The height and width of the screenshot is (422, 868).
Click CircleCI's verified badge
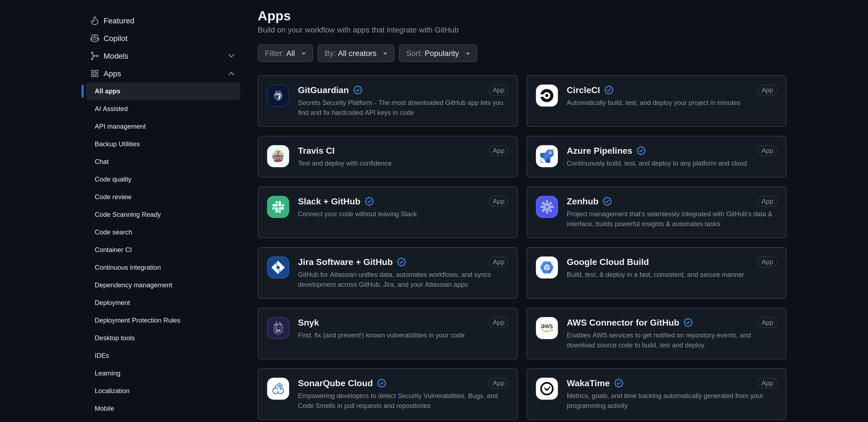point(609,90)
